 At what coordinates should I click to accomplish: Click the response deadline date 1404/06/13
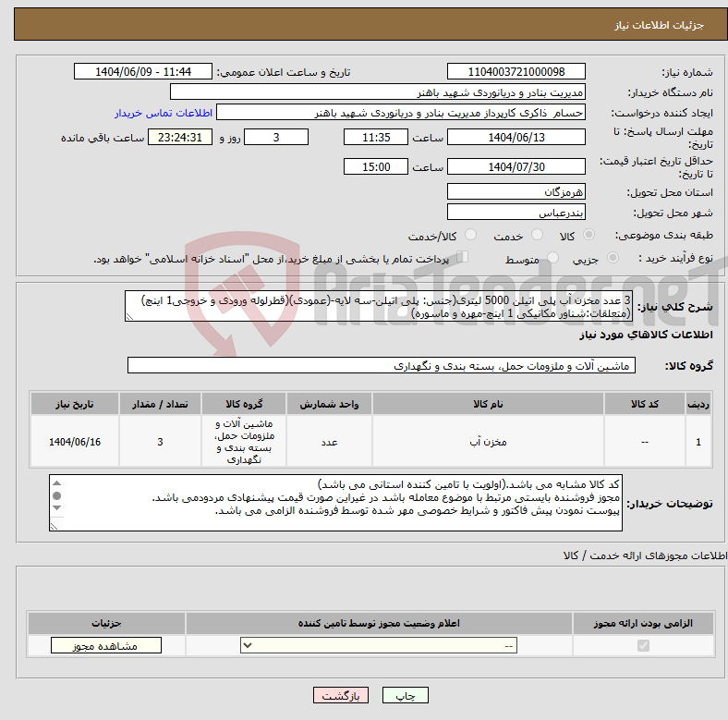point(516,138)
